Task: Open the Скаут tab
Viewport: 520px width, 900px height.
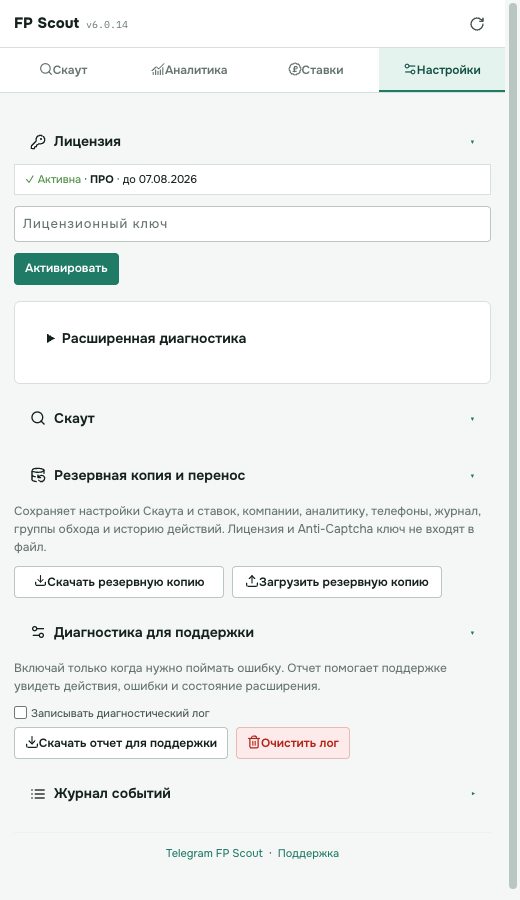Action: point(63,70)
